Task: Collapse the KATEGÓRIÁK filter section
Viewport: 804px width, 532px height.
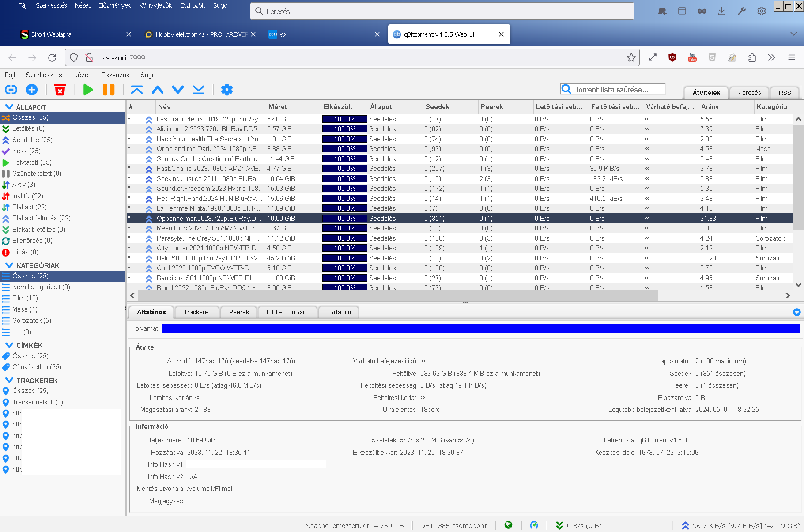Action: [x=9, y=265]
